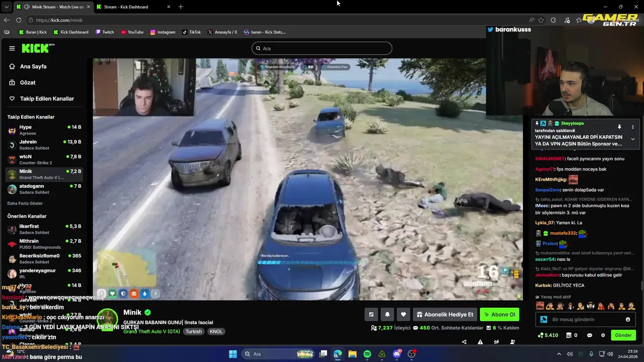Go back in browser history

7,20
